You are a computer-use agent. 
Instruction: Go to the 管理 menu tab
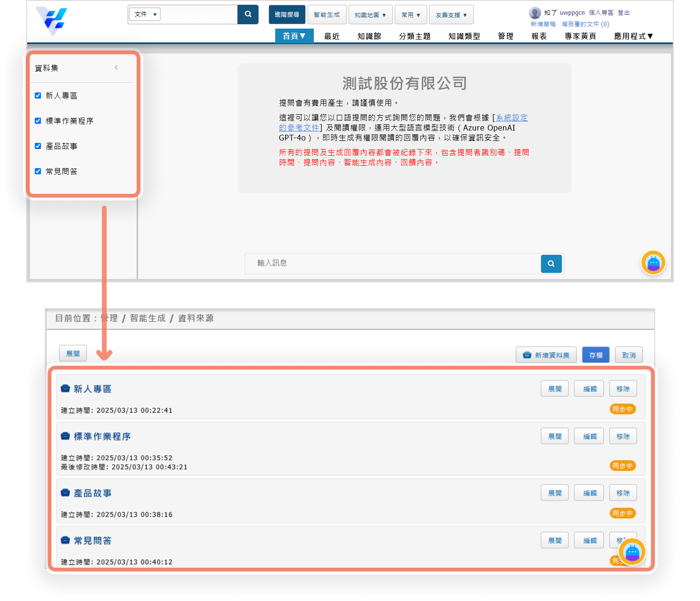coord(505,36)
